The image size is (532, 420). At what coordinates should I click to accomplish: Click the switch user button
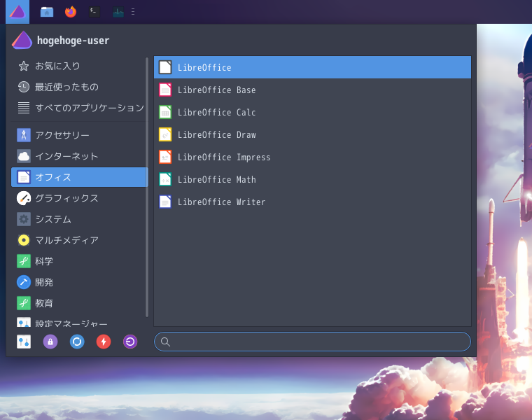click(x=77, y=342)
